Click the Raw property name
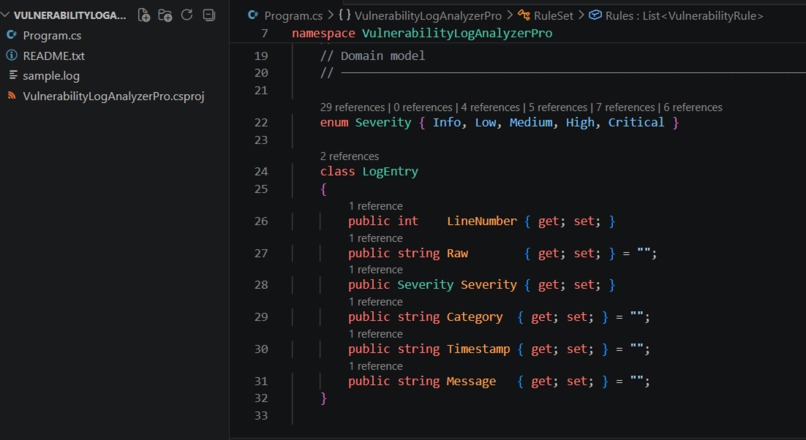 coord(457,253)
